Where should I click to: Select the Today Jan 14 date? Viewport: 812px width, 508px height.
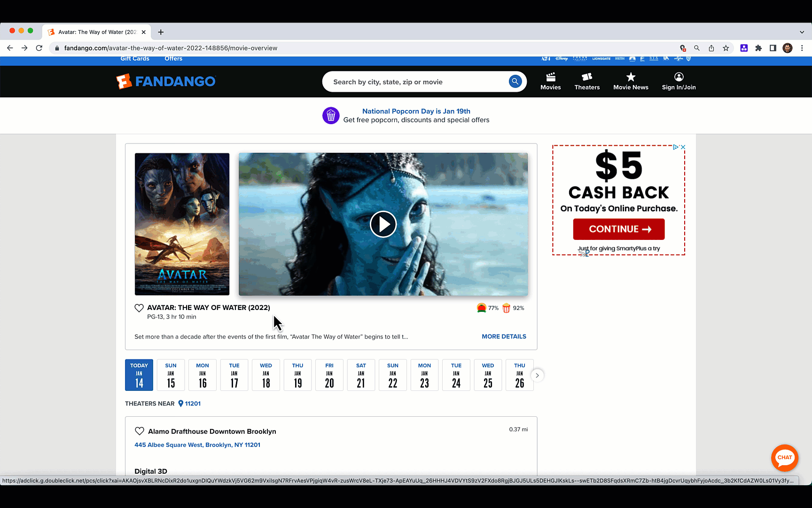139,375
